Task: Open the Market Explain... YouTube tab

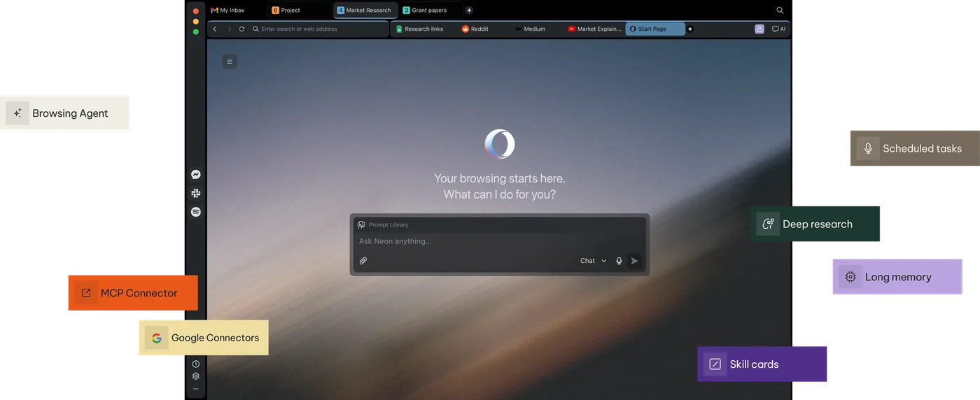Action: (x=595, y=29)
